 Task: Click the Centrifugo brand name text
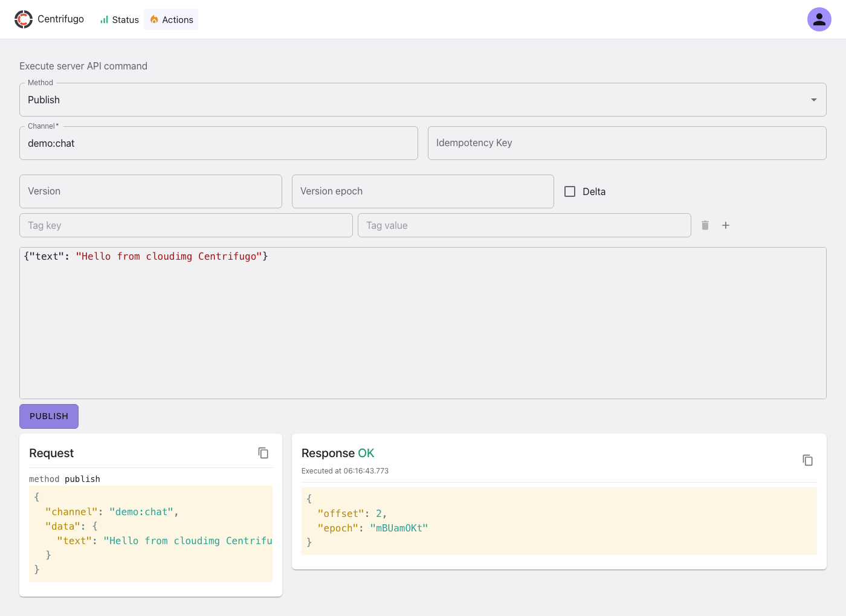pyautogui.click(x=60, y=19)
